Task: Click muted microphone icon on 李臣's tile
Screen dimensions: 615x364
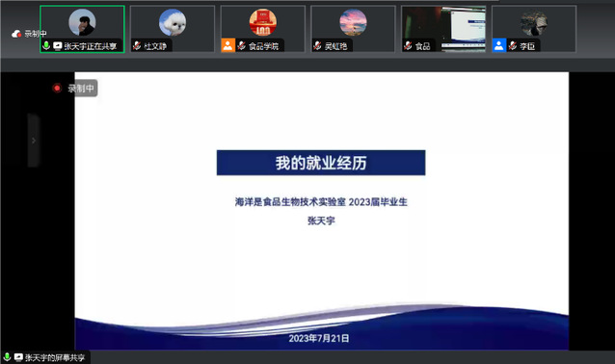Action: [x=512, y=46]
